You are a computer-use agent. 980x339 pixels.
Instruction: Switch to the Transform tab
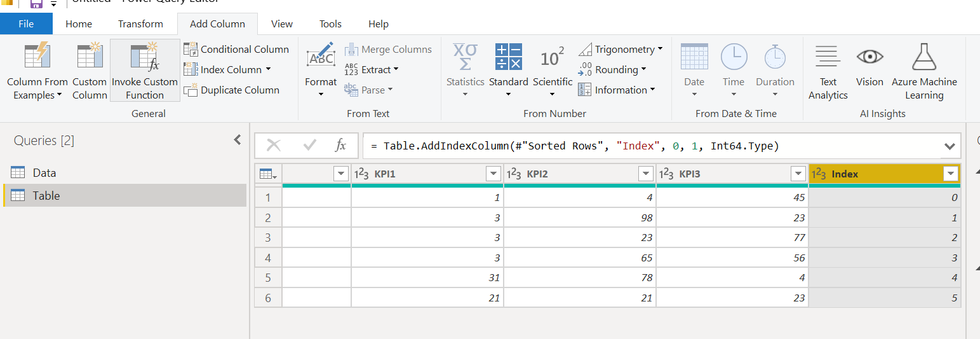click(x=140, y=24)
